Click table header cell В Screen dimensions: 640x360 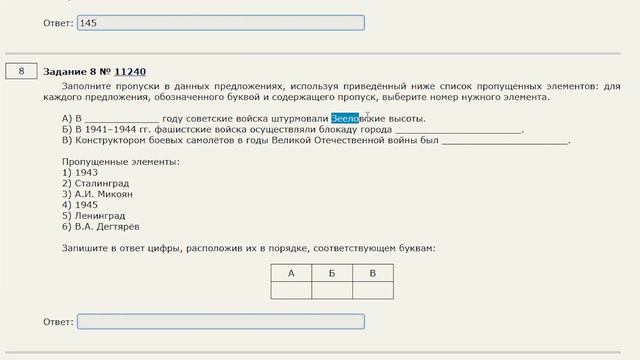pyautogui.click(x=373, y=273)
